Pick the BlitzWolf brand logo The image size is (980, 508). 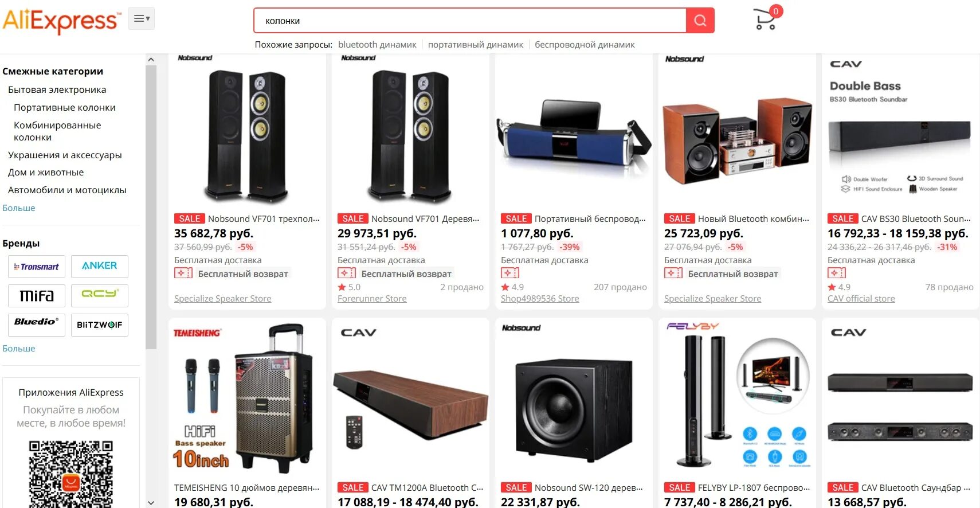point(100,325)
